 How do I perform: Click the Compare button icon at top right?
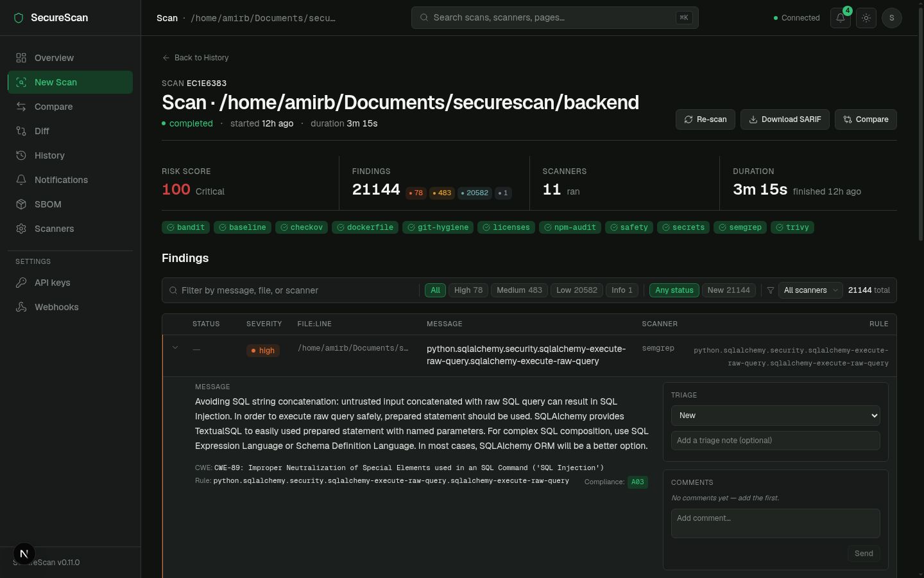pyautogui.click(x=848, y=119)
